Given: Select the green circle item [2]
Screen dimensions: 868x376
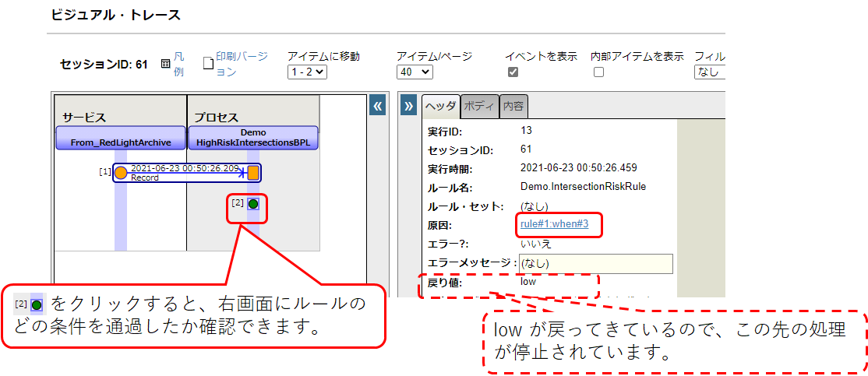Looking at the screenshot, I should click(253, 204).
